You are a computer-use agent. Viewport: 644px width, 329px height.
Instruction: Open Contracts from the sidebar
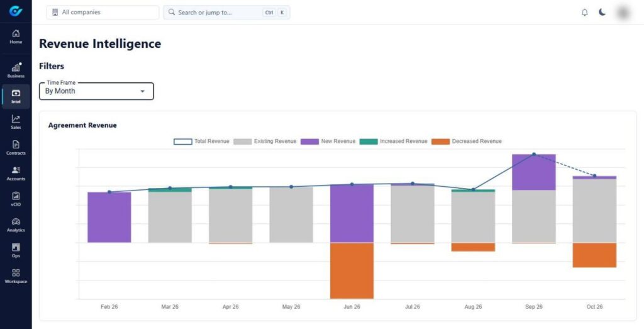click(16, 148)
